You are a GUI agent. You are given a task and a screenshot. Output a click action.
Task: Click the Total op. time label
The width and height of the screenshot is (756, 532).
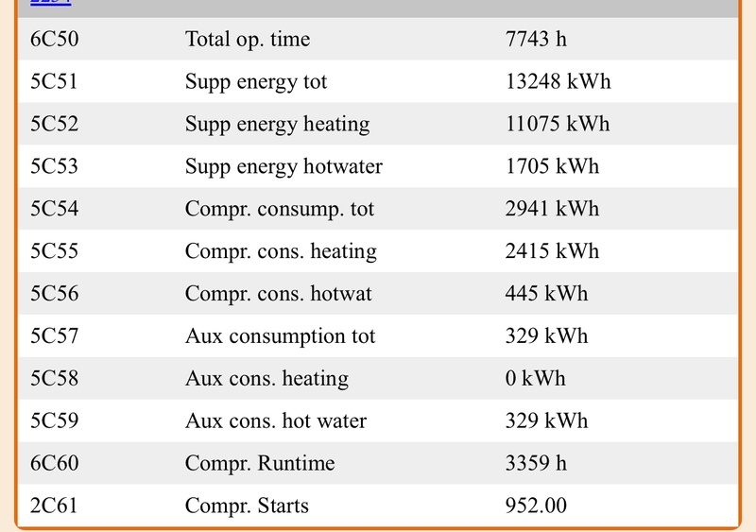click(x=248, y=40)
